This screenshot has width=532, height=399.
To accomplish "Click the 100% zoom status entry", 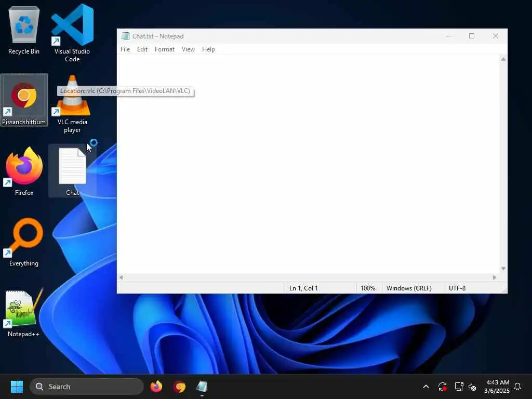I will (369, 288).
